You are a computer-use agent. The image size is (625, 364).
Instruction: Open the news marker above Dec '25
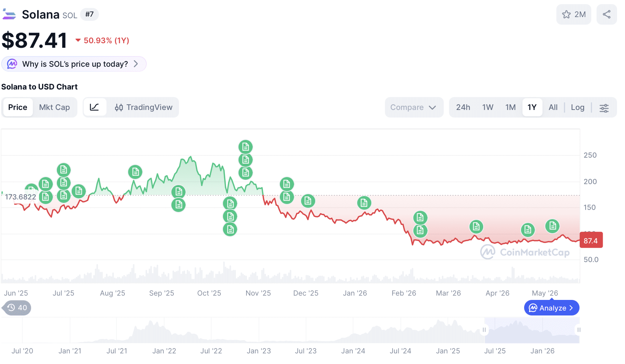tap(308, 201)
